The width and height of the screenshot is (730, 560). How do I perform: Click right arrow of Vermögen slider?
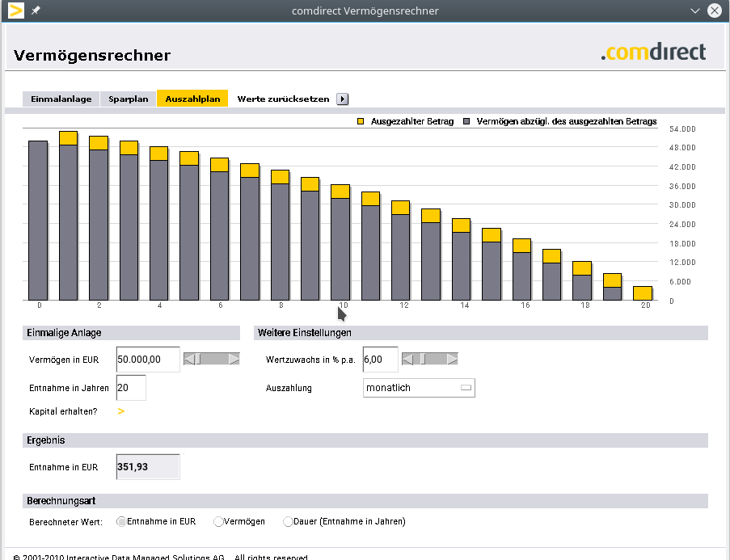point(234,359)
